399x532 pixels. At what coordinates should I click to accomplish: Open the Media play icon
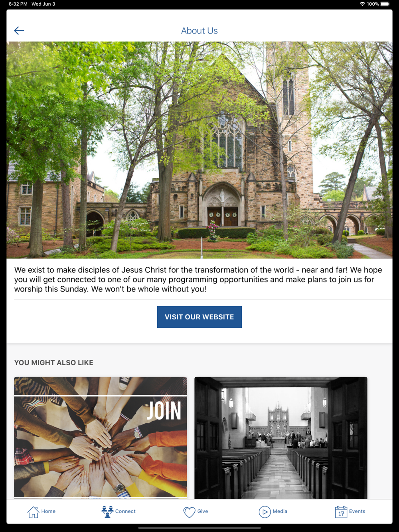(265, 512)
